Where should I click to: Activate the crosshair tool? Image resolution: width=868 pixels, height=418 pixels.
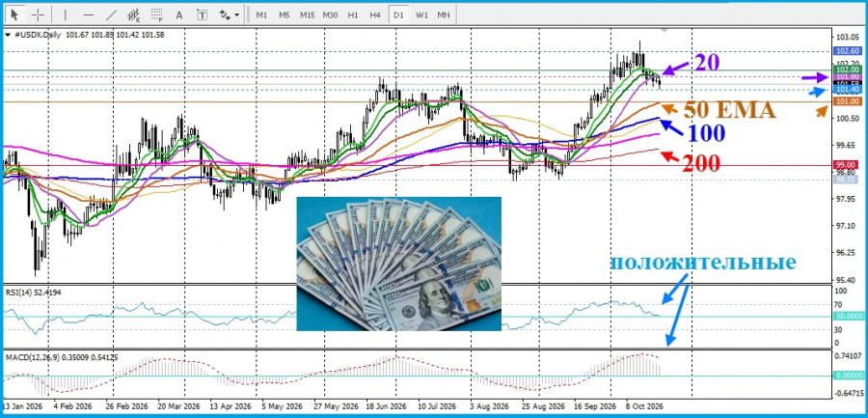tap(39, 15)
